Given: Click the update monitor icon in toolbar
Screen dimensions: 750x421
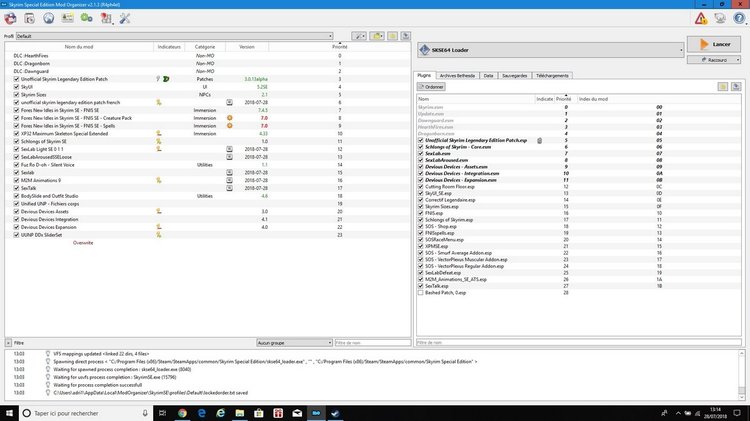Looking at the screenshot, I should (x=720, y=19).
